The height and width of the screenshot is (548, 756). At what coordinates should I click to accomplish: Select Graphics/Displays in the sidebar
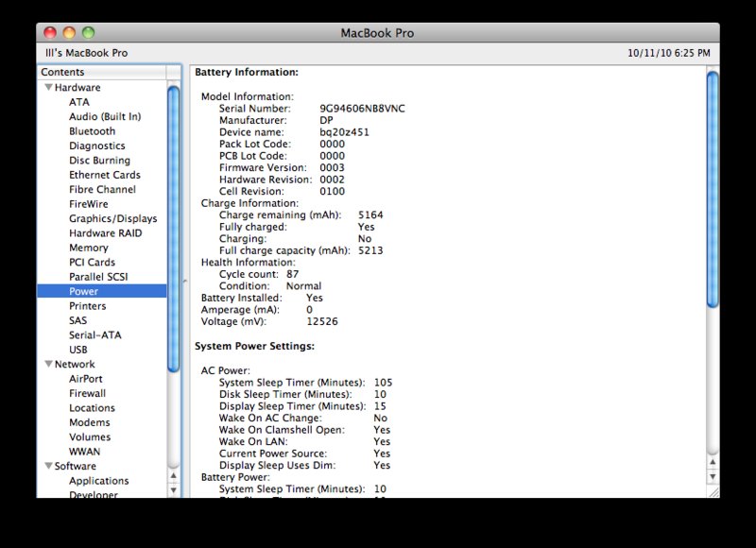112,218
